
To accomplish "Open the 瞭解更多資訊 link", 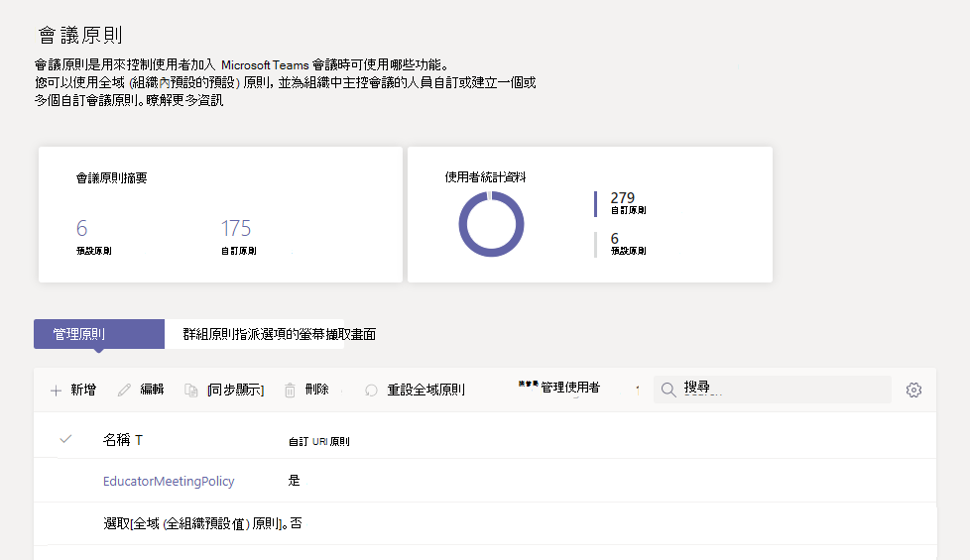I will pyautogui.click(x=184, y=100).
